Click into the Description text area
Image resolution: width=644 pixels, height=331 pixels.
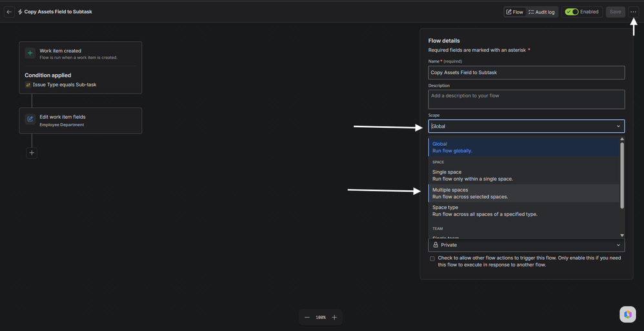(x=527, y=99)
